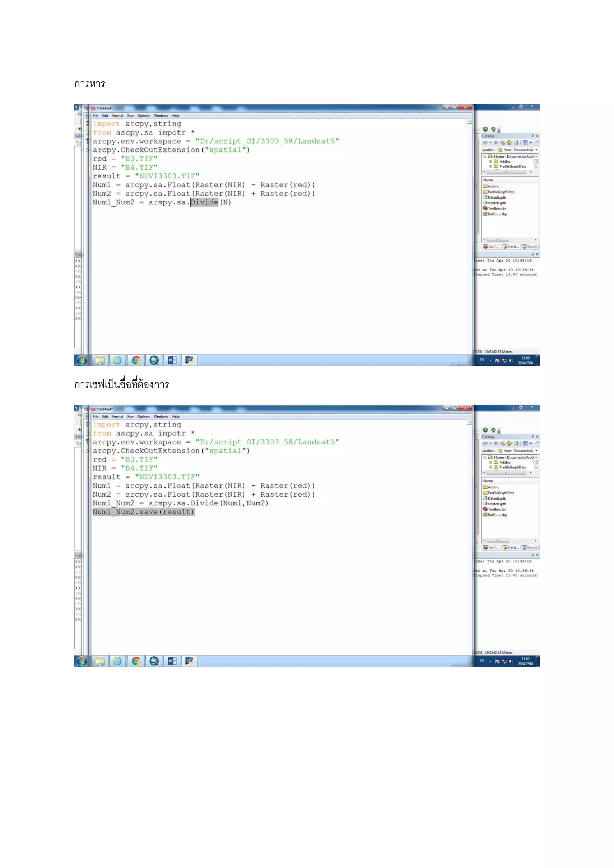Screen dimensions: 614x868
Task: Click Toolbox.tbx item in upper Catalog list
Action: [496, 208]
